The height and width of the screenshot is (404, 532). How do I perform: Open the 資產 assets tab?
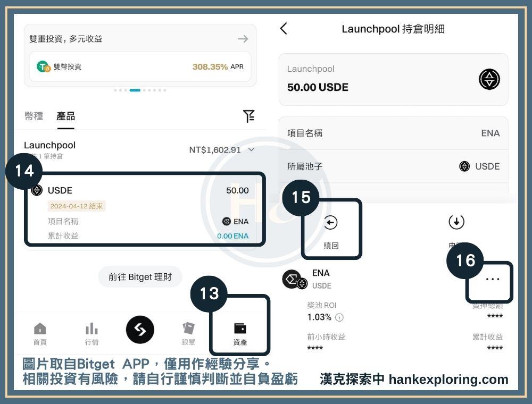tap(240, 334)
